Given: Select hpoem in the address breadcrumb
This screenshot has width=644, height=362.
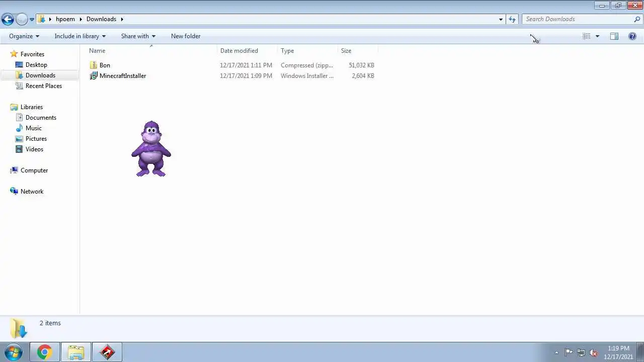Looking at the screenshot, I should pos(65,19).
